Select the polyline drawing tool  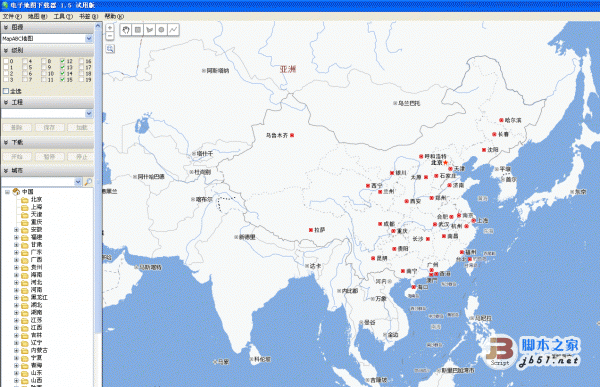173,30
